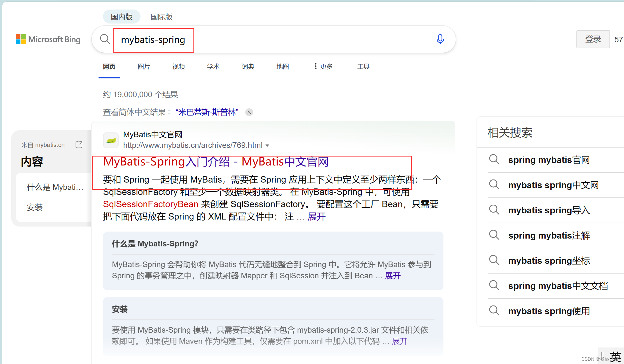Viewport: 624px width, 364px height.
Task: Click search icon beside 'mybatis spring中文网'
Action: [x=494, y=185]
